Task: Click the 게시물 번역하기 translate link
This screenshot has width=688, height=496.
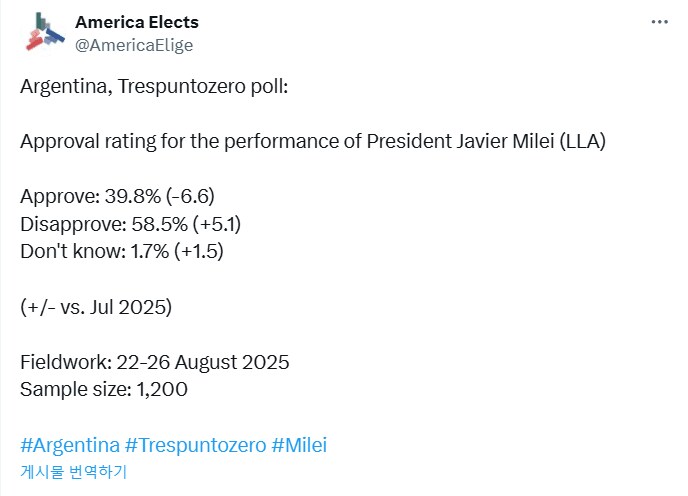Action: point(73,472)
